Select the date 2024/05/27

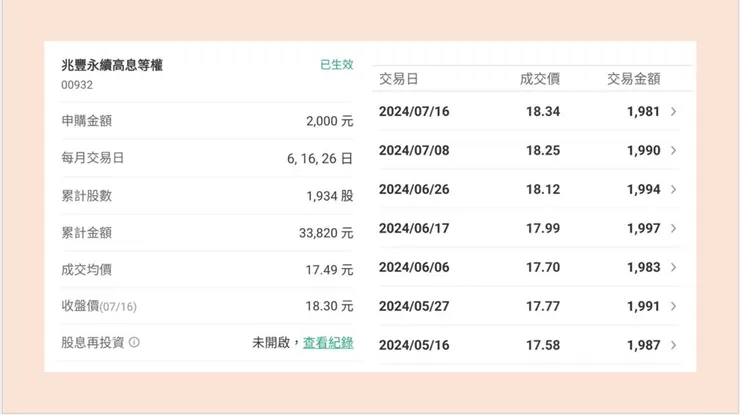(414, 306)
